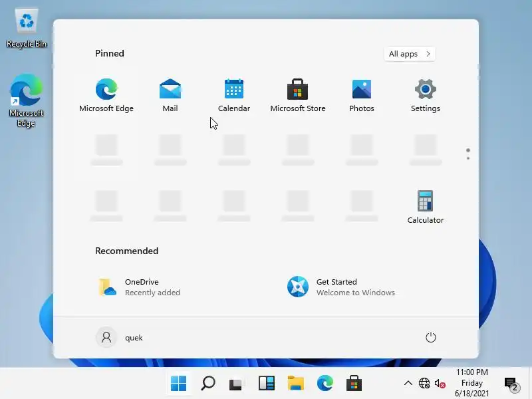Show hidden system tray icons
The image size is (532, 399).
(x=408, y=384)
